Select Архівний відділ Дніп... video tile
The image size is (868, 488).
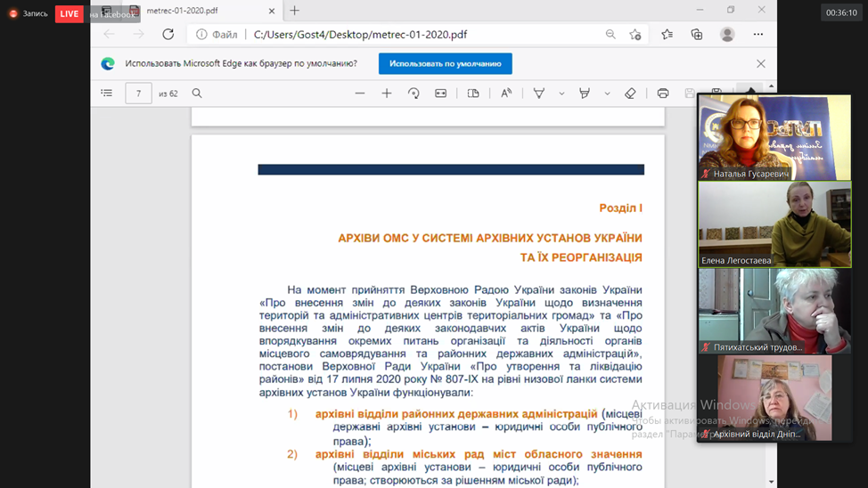tap(774, 398)
